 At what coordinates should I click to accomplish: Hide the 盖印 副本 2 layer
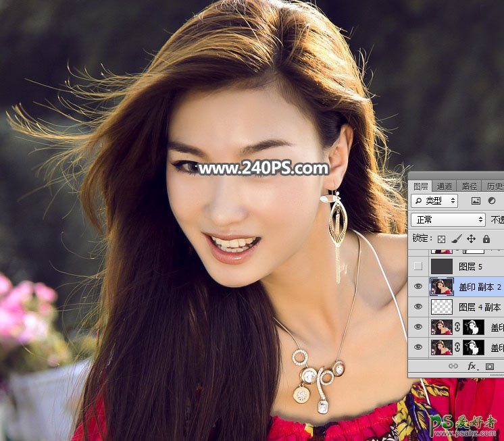tap(418, 286)
